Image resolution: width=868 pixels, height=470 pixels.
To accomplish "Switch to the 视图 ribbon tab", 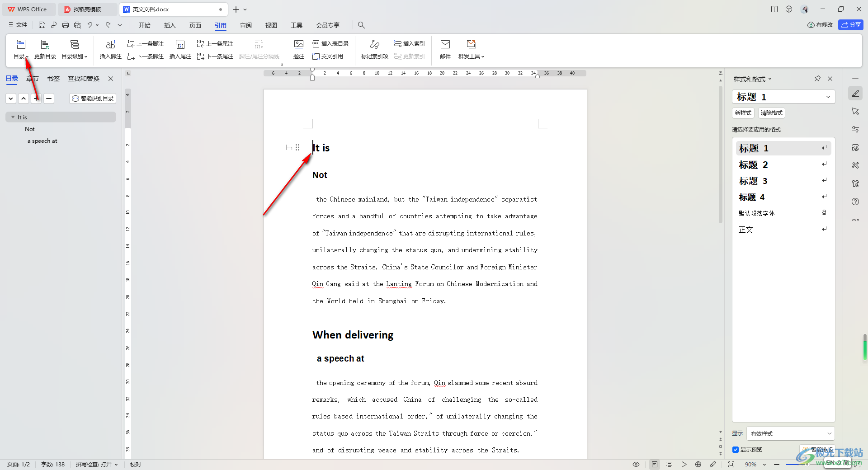I will point(271,25).
